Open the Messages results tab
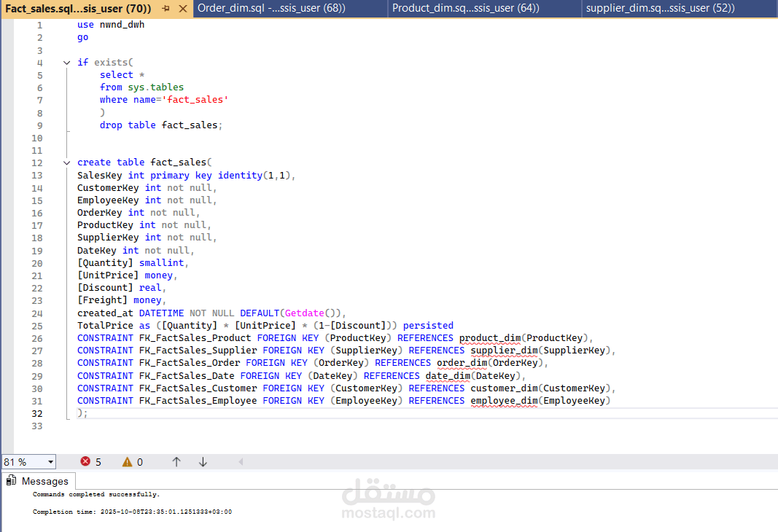This screenshot has width=778, height=532. click(39, 481)
